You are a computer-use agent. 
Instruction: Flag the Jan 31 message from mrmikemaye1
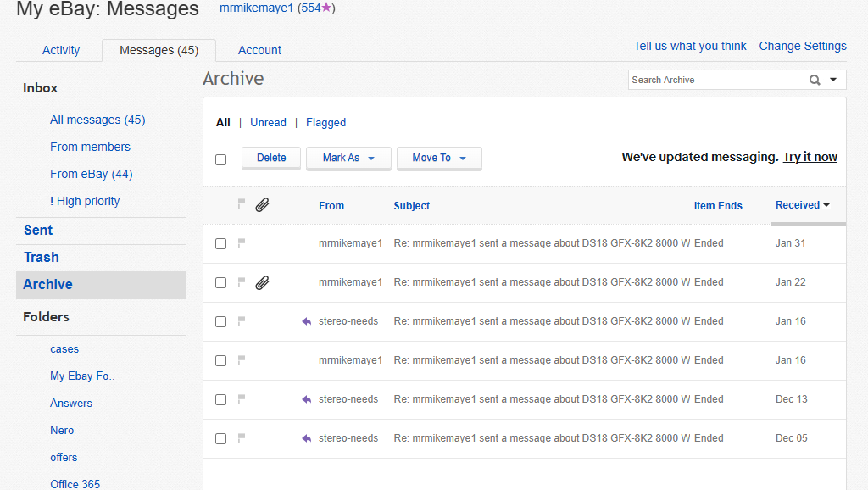click(x=242, y=243)
